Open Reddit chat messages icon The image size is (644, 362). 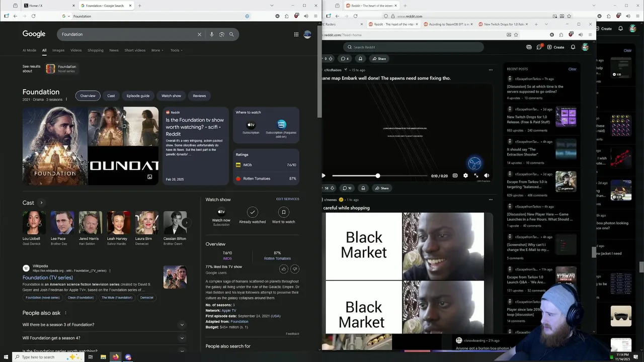[539, 47]
